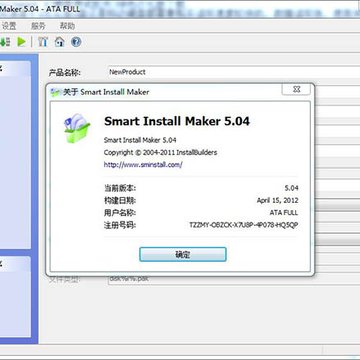Click the Smart Install Maker logo icon
Image resolution: width=360 pixels, height=360 pixels.
[x=77, y=128]
